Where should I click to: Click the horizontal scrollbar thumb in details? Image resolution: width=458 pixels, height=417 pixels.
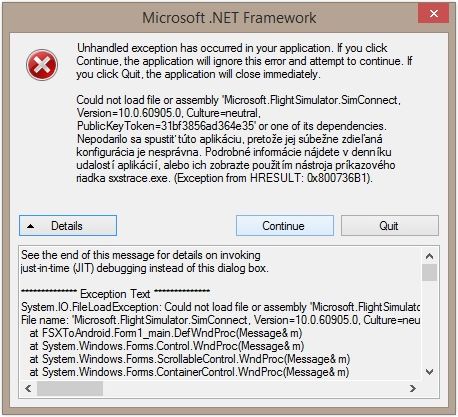pos(70,388)
